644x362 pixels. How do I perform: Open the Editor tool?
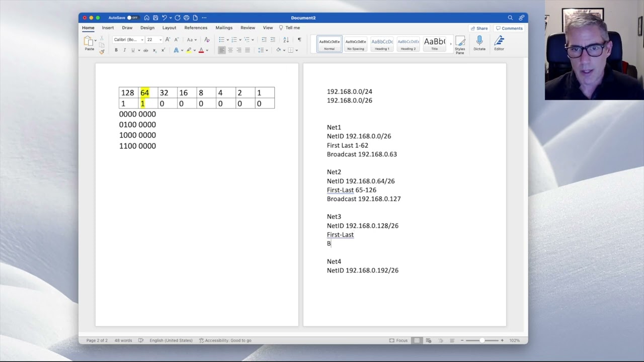pyautogui.click(x=499, y=44)
